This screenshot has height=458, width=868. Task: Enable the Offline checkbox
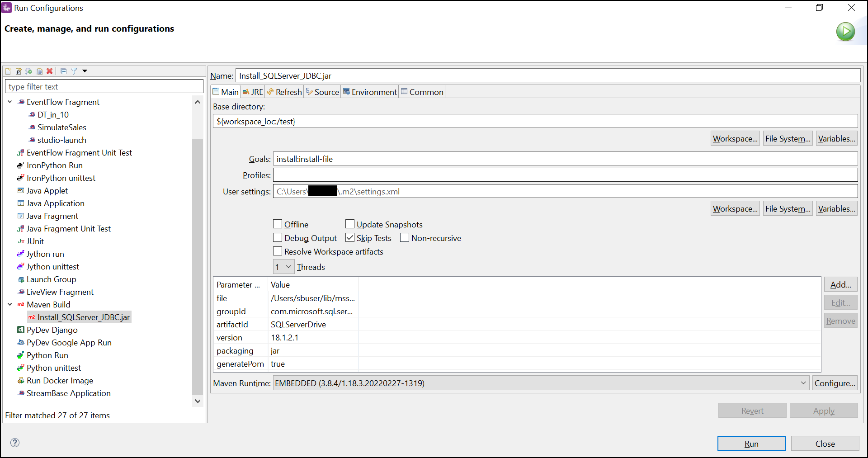pyautogui.click(x=278, y=224)
